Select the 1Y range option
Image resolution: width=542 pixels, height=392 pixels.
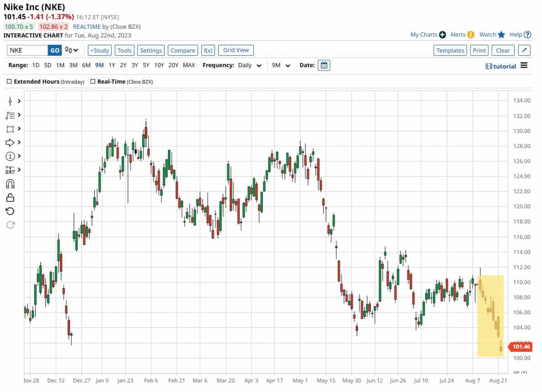pos(112,65)
